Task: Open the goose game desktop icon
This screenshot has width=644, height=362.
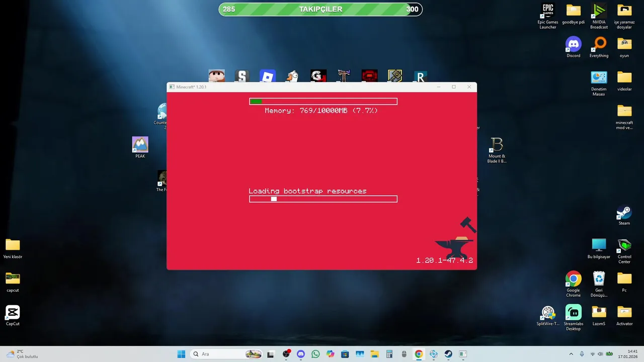Action: pyautogui.click(x=293, y=76)
